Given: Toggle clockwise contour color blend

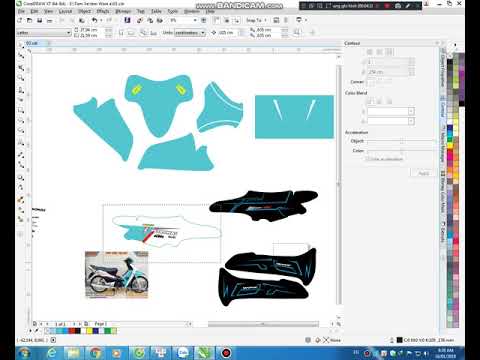Looking at the screenshot, I should (x=379, y=101).
